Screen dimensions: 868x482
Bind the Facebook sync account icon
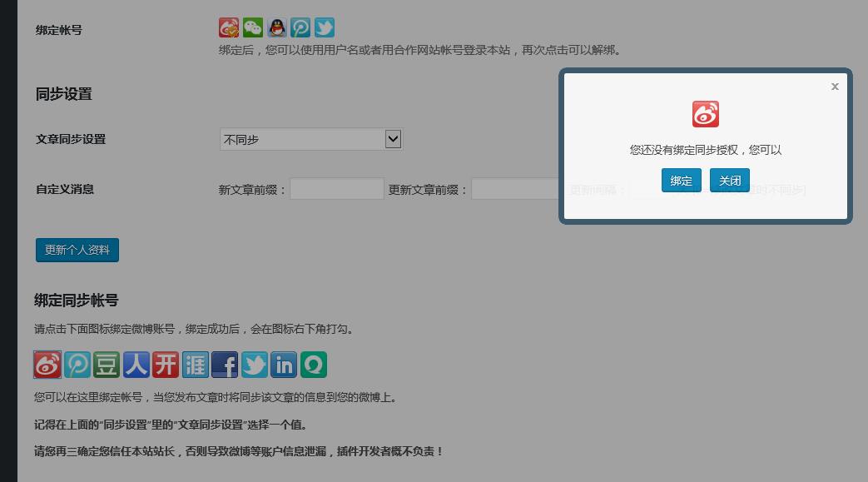coord(225,365)
